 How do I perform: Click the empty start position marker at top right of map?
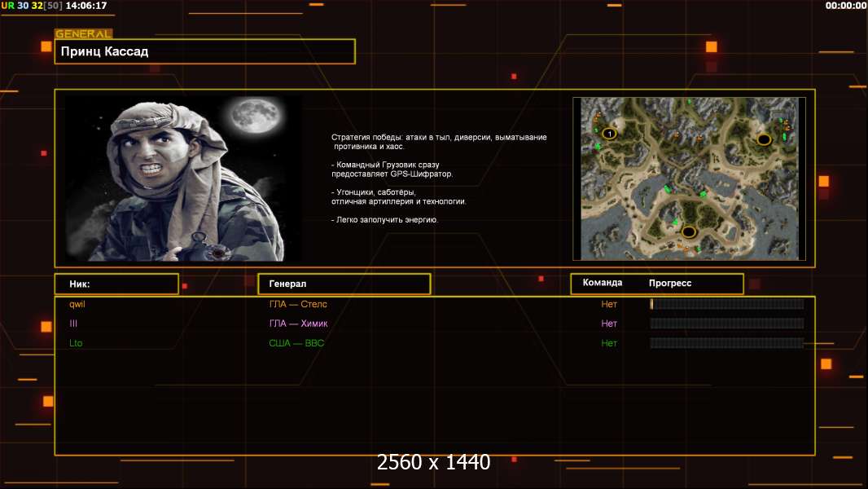[764, 139]
